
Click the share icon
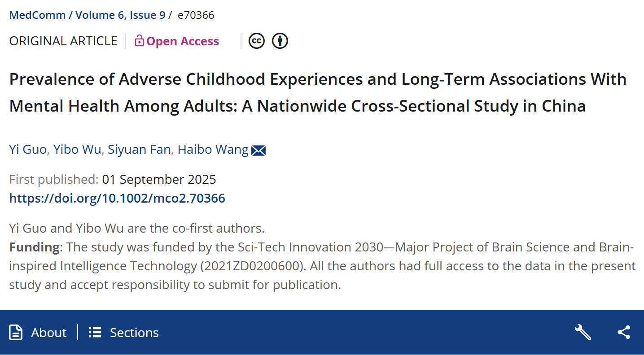[x=624, y=333]
